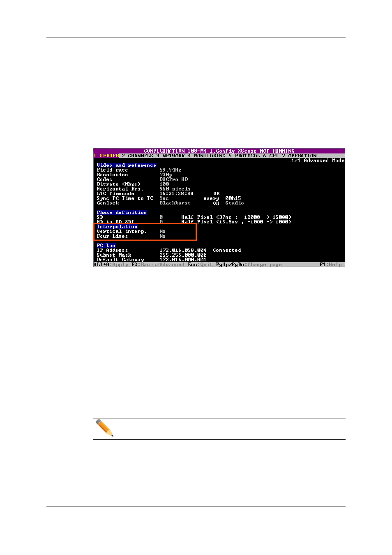Click the SD phase value 0
Image resolution: width=392 pixels, height=555 pixels.
[161, 217]
